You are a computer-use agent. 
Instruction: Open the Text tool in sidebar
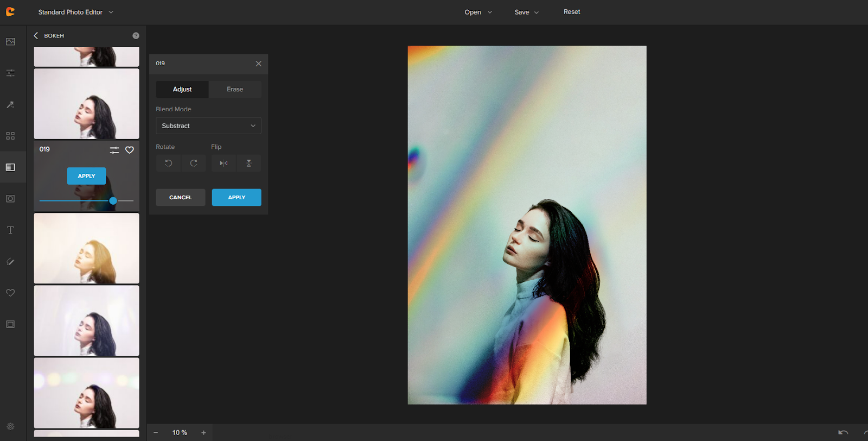[x=10, y=230]
